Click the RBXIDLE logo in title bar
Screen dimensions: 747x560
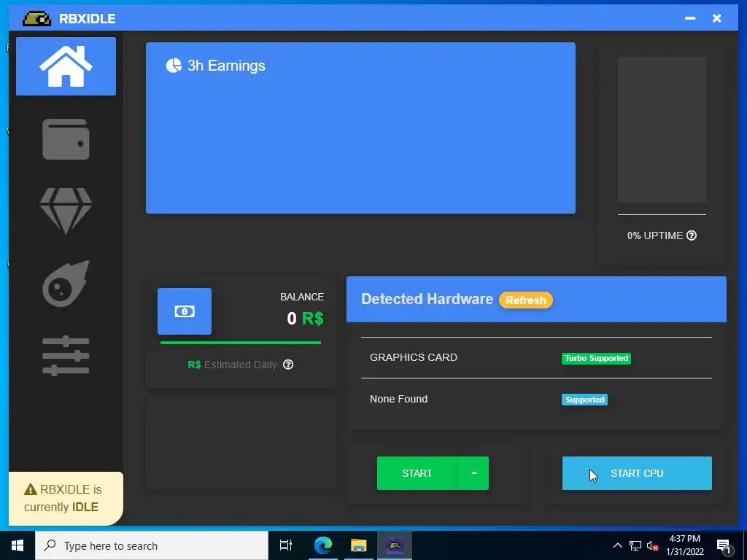click(36, 18)
